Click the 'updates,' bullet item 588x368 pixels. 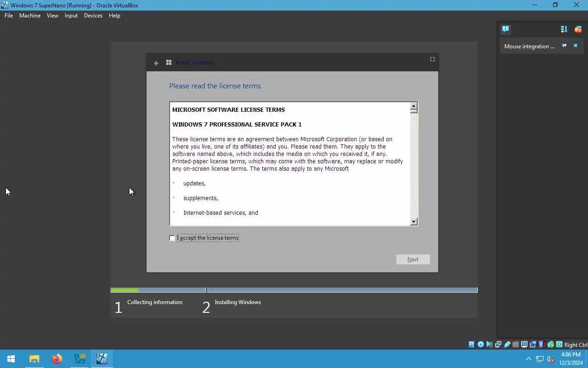point(194,183)
